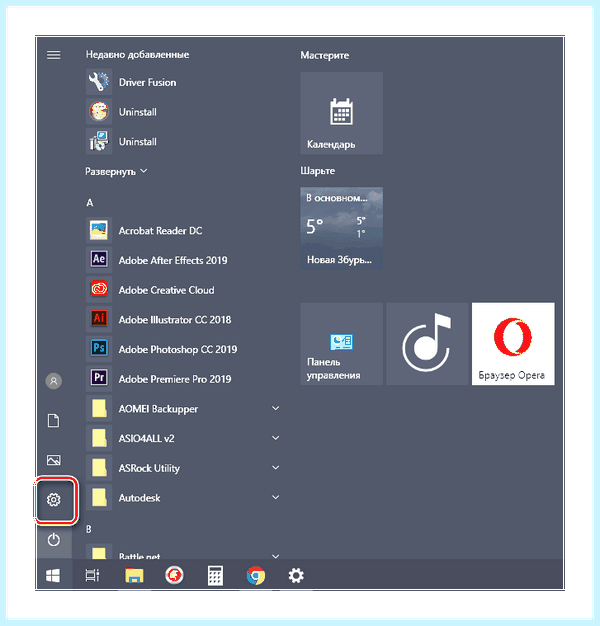Screen dimensions: 600x626
Task: Click the user account avatar
Action: [53, 381]
